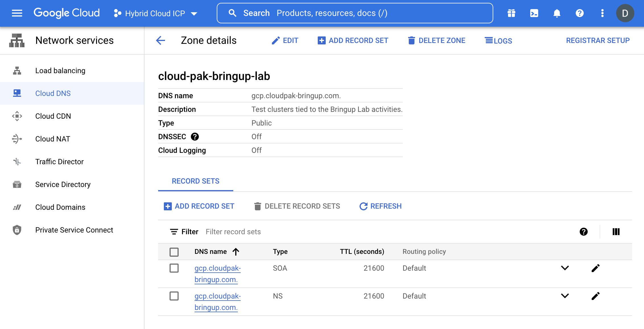This screenshot has width=644, height=329.
Task: Click the Network services icon header
Action: pyautogui.click(x=17, y=40)
